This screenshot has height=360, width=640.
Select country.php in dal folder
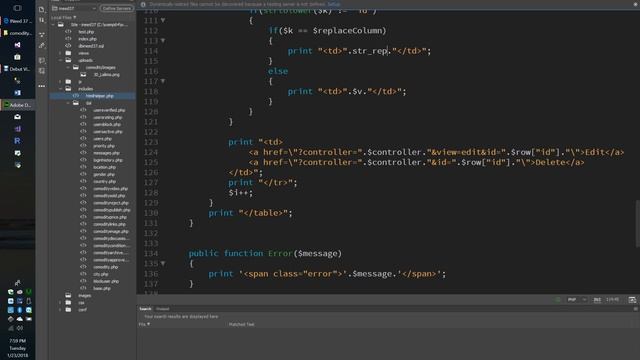[x=104, y=181]
